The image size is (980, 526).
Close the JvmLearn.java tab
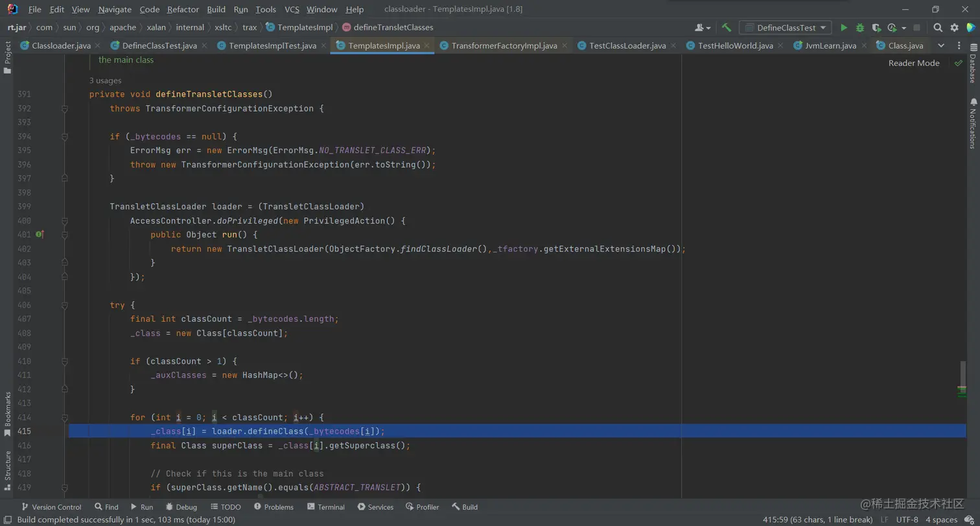pos(865,45)
